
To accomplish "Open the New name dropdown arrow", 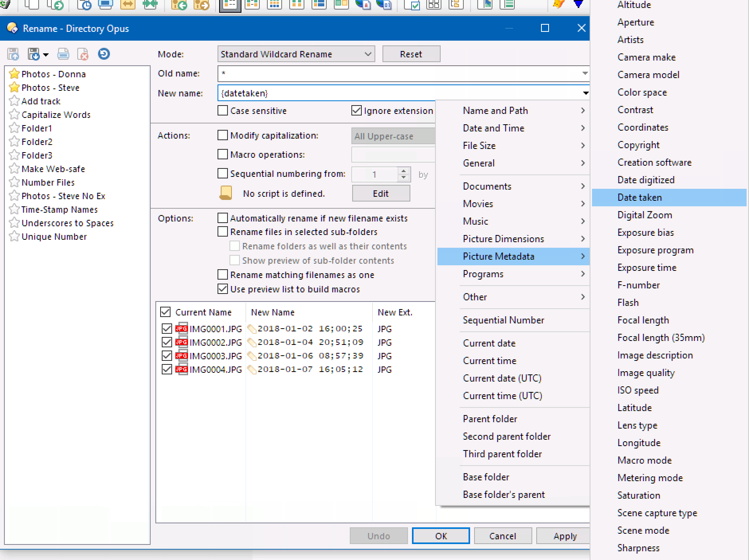I will click(585, 93).
